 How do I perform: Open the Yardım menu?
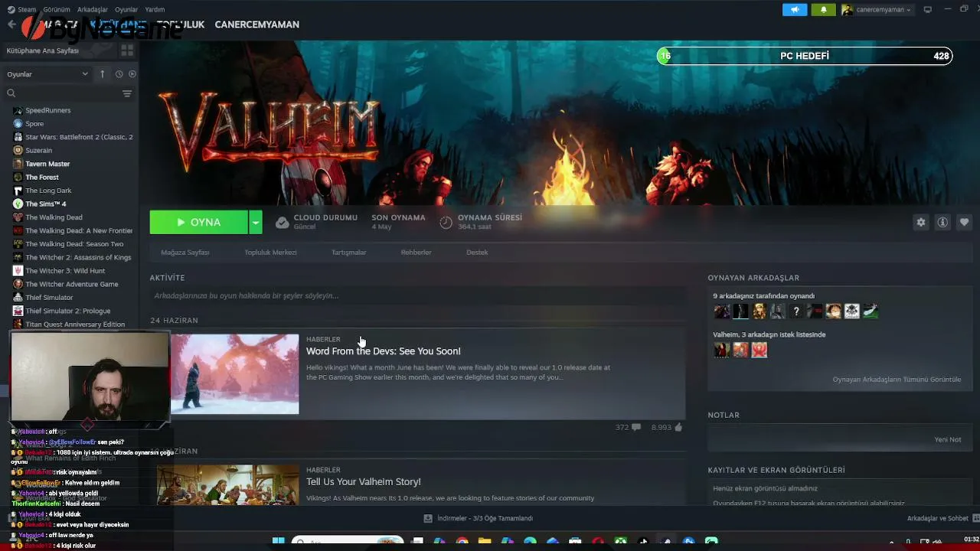coord(155,10)
